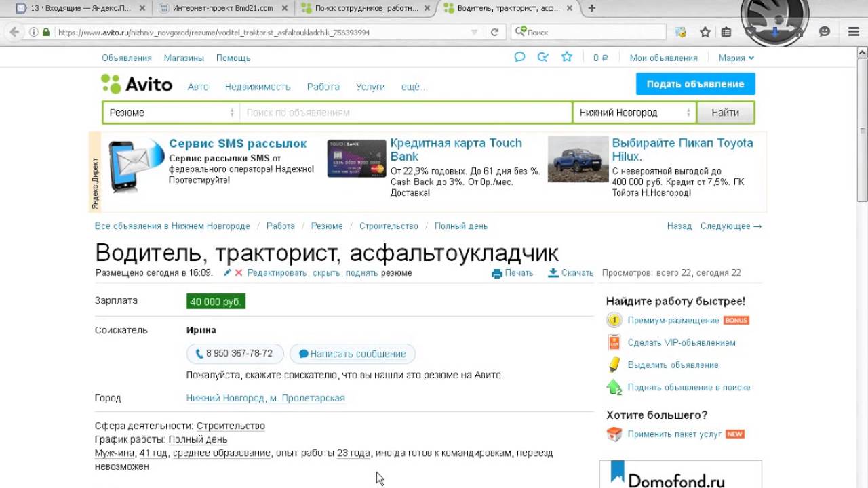
Task: Open Магазины in top navigation
Action: pos(184,58)
